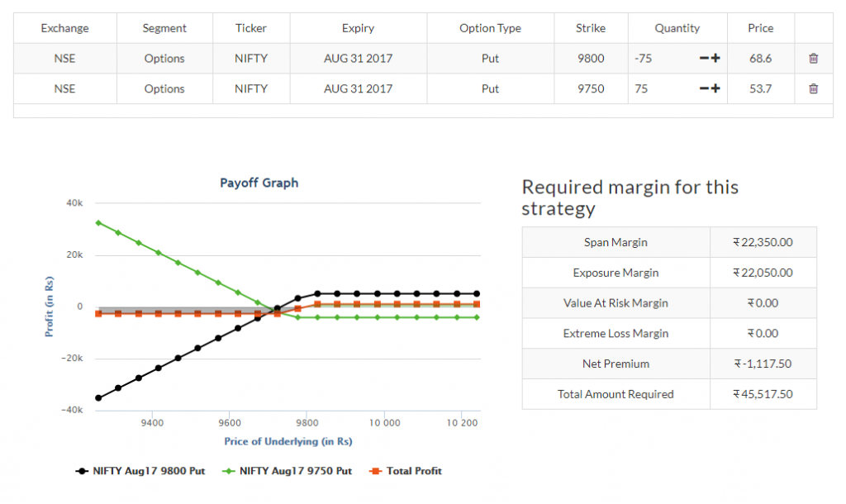Click the Expiry column header
The height and width of the screenshot is (504, 846).
[x=358, y=27]
